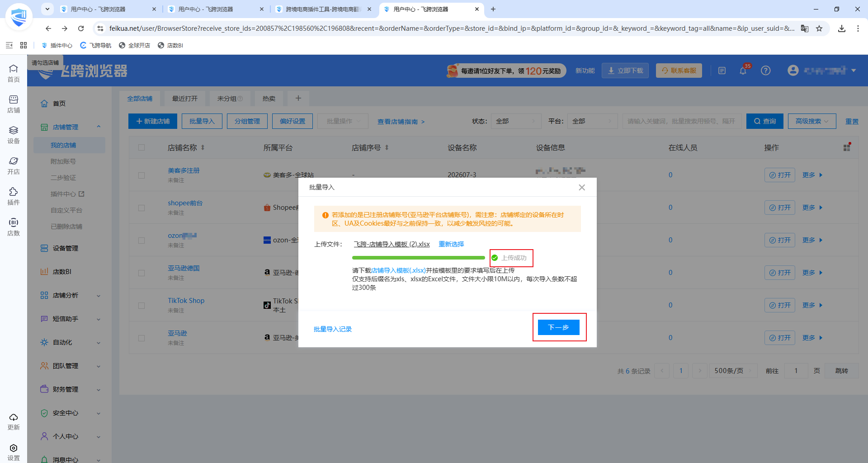
Task: Toggle the select-all checkbox in the table header
Action: tap(142, 147)
